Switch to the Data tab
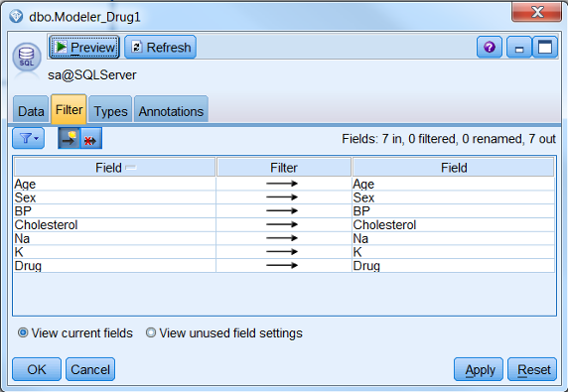Screen dimensions: 568x392 tap(31, 109)
